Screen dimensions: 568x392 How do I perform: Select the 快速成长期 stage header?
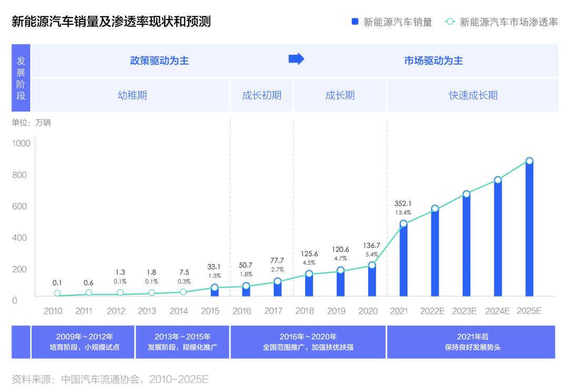click(x=473, y=95)
